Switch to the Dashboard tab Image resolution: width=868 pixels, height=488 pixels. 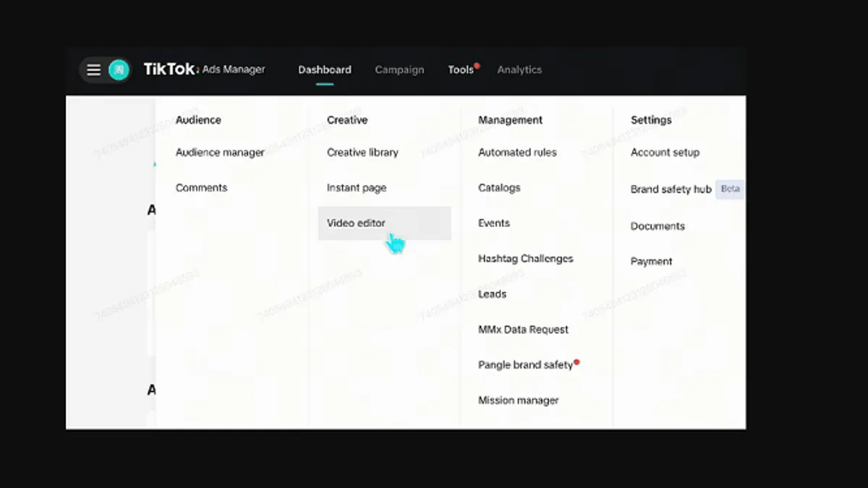pos(325,70)
